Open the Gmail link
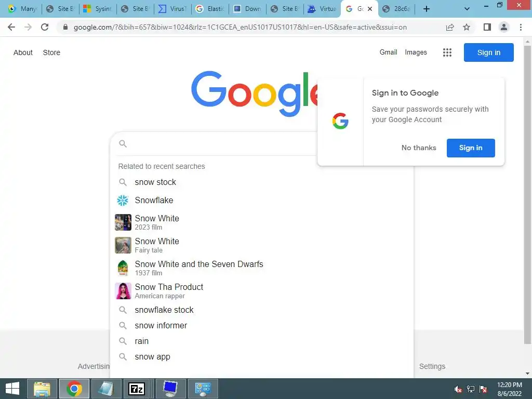 click(x=388, y=52)
